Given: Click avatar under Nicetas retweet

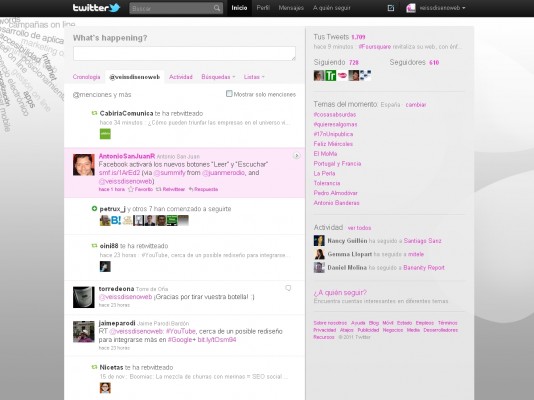Looking at the screenshot, I should click(x=105, y=388).
